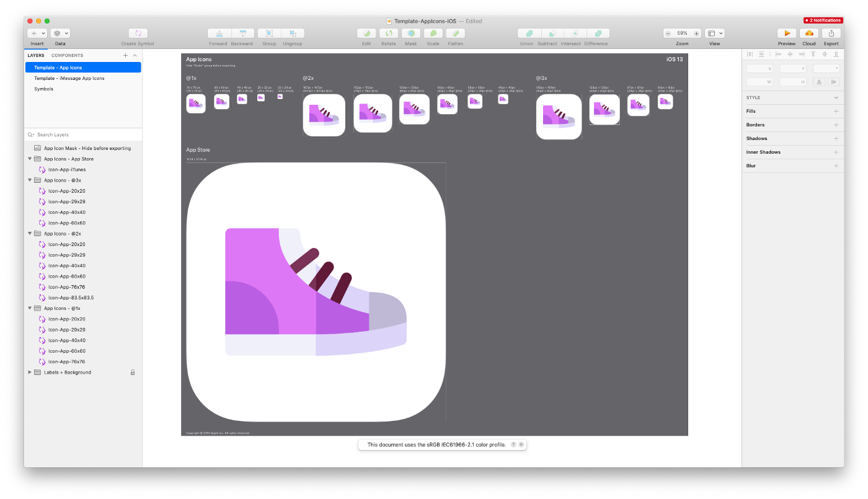The height and width of the screenshot is (499, 868).
Task: Expand the Labels + Background group
Action: tap(30, 373)
